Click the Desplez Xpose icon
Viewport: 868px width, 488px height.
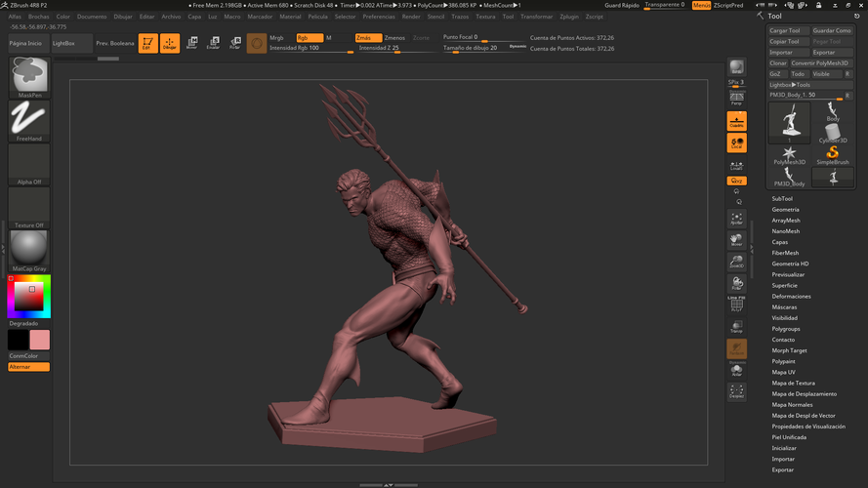(737, 391)
